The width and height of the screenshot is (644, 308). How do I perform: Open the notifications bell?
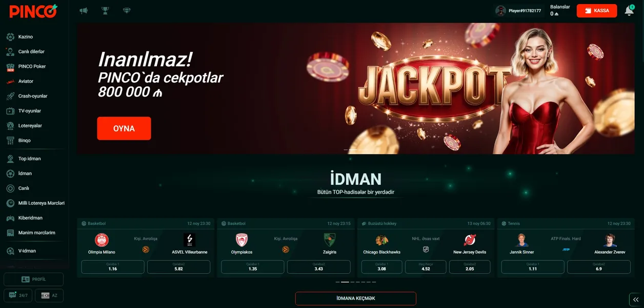click(x=629, y=11)
